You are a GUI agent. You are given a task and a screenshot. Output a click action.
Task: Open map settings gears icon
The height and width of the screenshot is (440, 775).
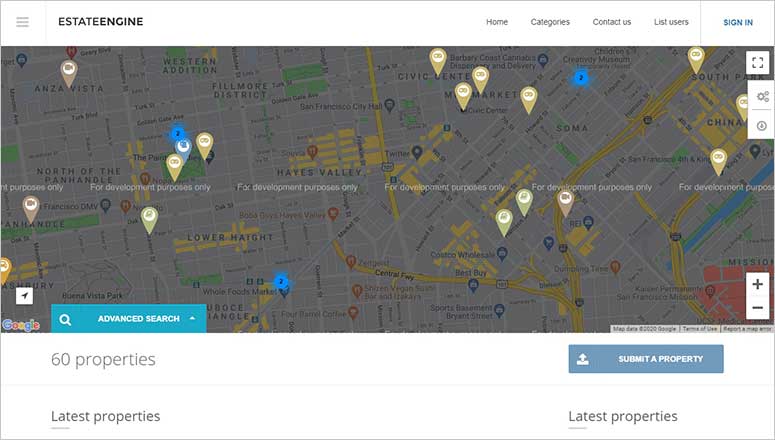click(762, 96)
